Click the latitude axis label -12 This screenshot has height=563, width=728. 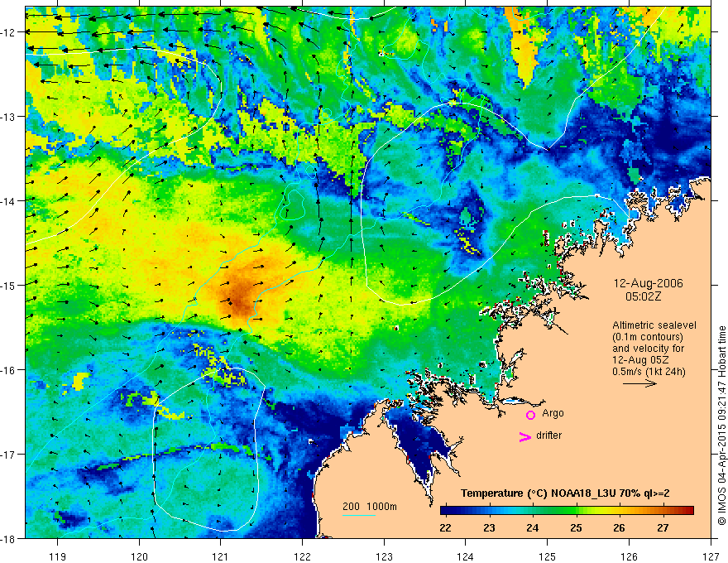click(x=9, y=32)
